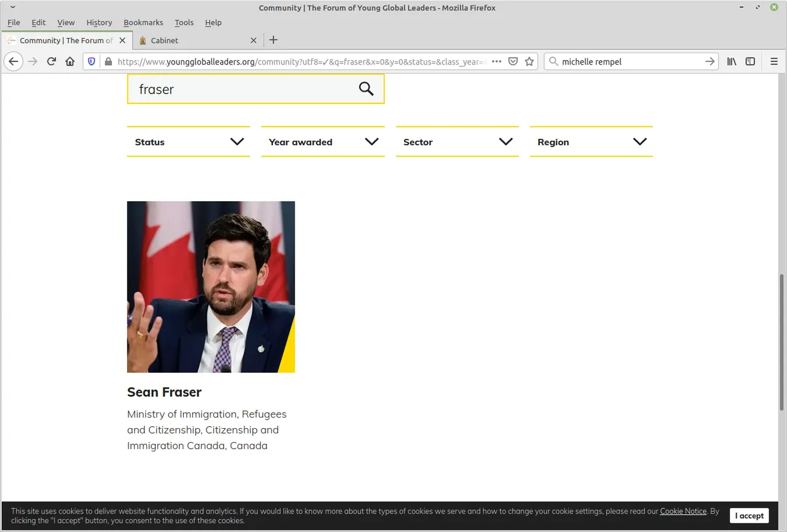787x532 pixels.
Task: Click the forward navigation arrow
Action: (33, 62)
